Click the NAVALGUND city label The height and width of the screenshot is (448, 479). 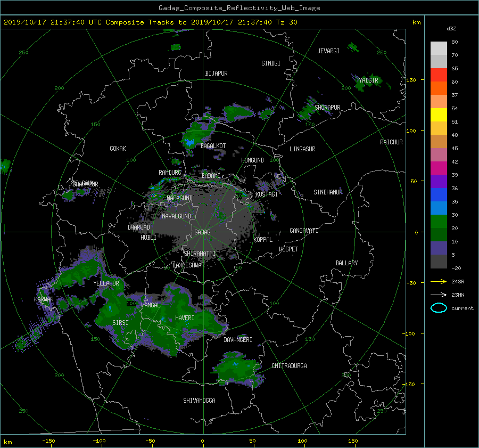(176, 216)
